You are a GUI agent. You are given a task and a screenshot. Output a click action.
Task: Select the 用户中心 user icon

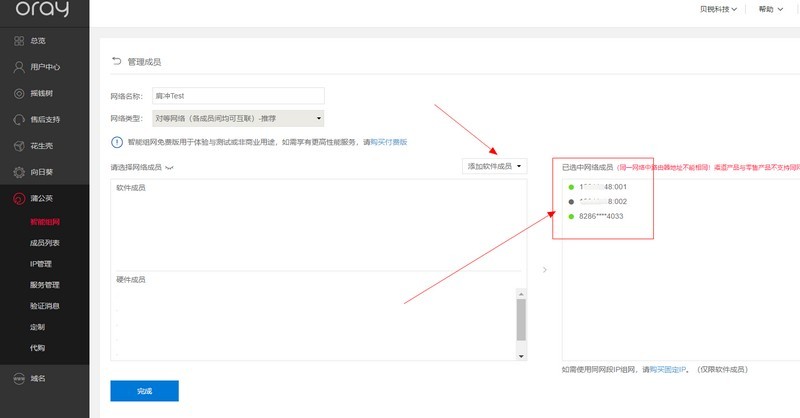19,67
